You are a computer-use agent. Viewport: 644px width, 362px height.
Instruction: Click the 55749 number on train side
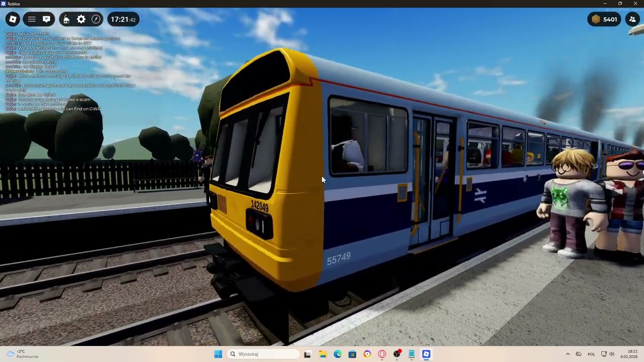click(x=339, y=258)
